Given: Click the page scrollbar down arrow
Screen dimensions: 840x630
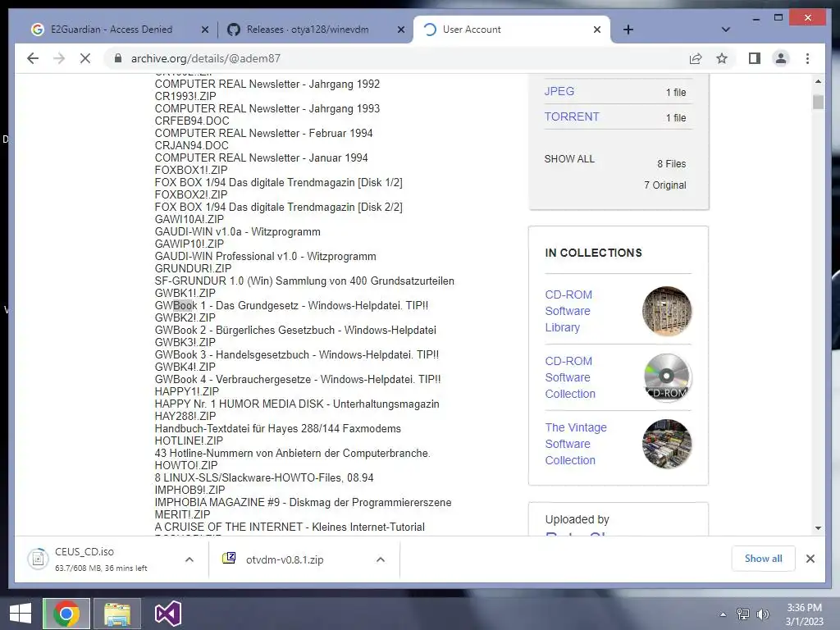Looking at the screenshot, I should click(x=818, y=528).
